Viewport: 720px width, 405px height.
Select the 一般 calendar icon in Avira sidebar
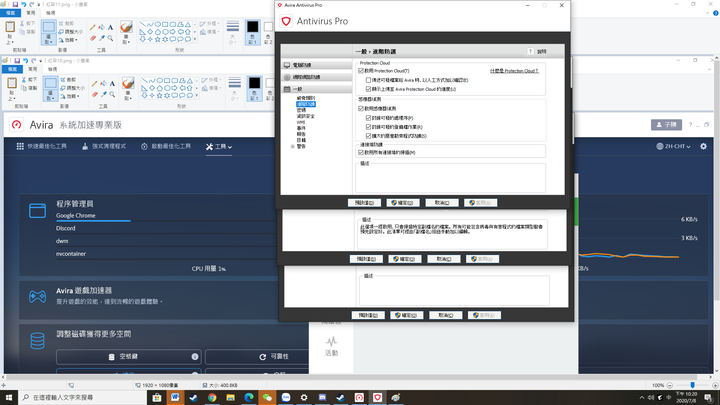287,89
